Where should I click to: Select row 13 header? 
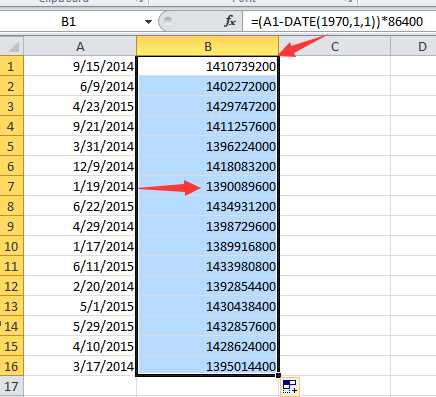(12, 306)
